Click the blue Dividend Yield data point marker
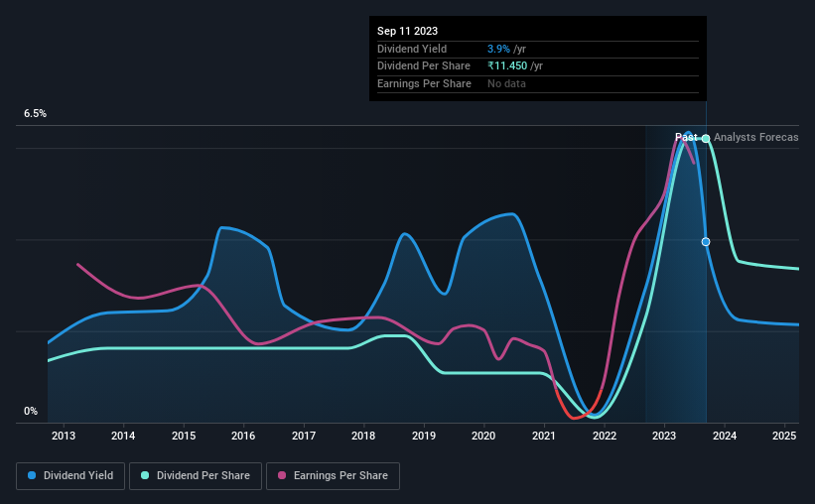Screen dimensions: 815x504 pyautogui.click(x=706, y=242)
